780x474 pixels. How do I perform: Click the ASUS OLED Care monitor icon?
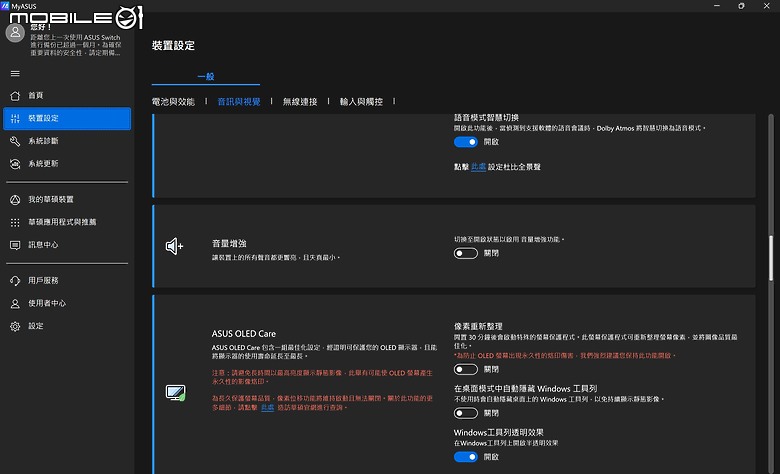point(176,393)
